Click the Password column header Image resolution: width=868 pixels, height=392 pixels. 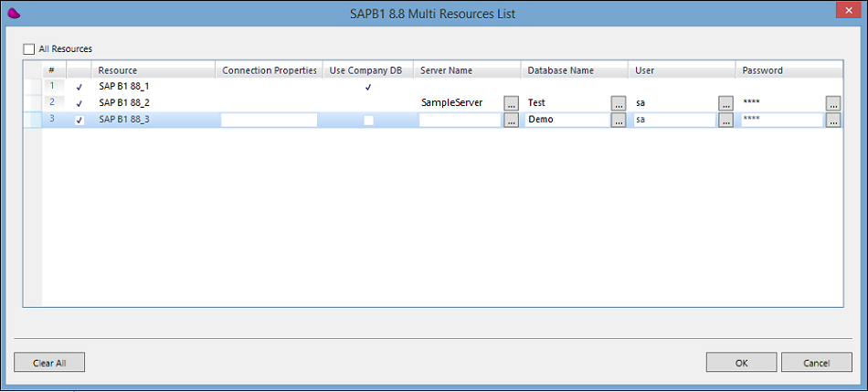[x=789, y=70]
